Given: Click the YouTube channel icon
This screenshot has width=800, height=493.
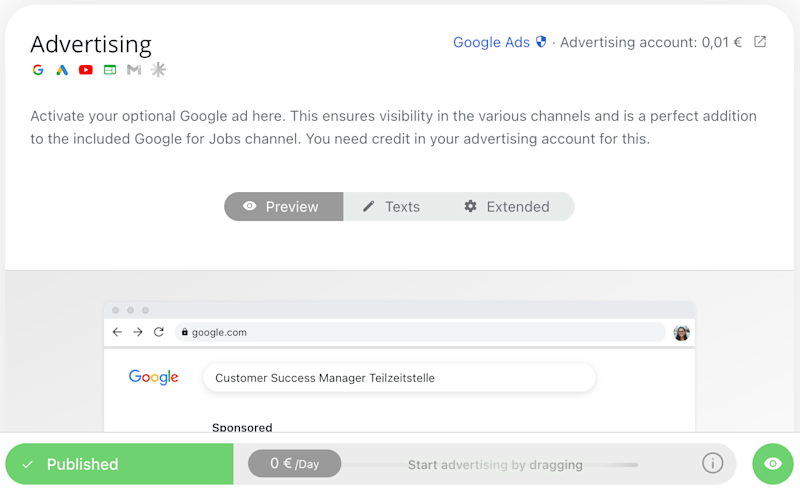Looking at the screenshot, I should click(86, 70).
